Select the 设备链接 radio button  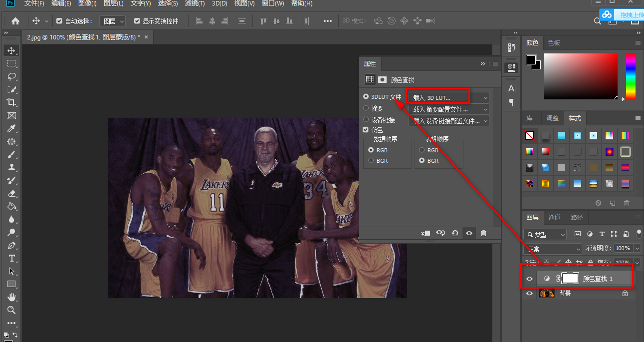coord(366,120)
